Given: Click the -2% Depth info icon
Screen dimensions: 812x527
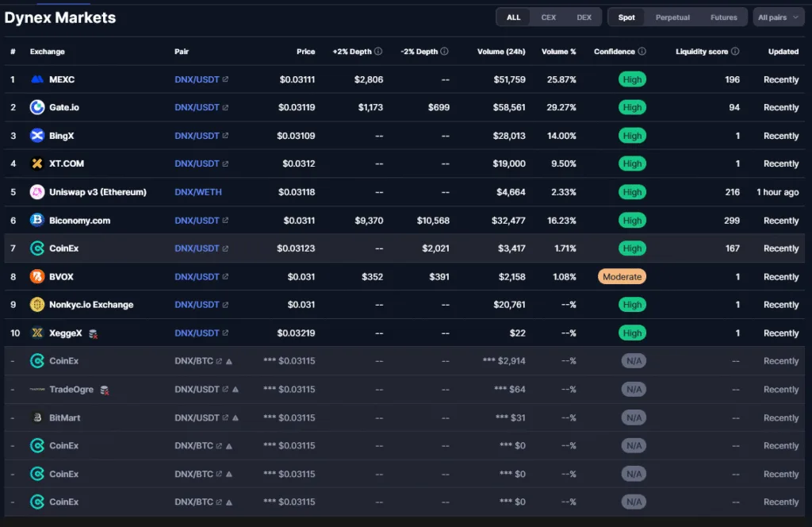Looking at the screenshot, I should 444,52.
